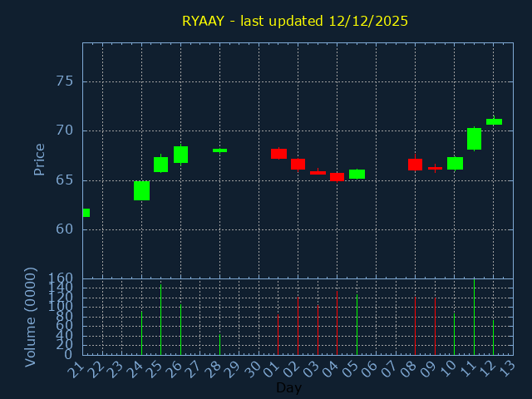The width and height of the screenshot is (532, 399).
Task: Click the 75 price axis label
Action: (x=64, y=81)
